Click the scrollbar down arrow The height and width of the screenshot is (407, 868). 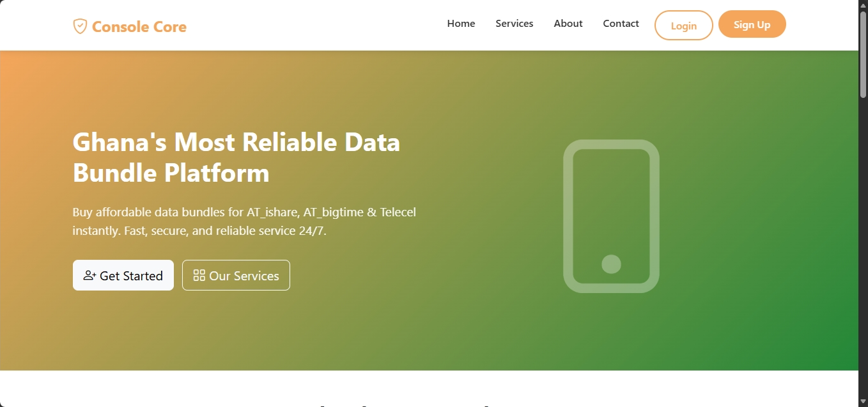[x=863, y=401]
